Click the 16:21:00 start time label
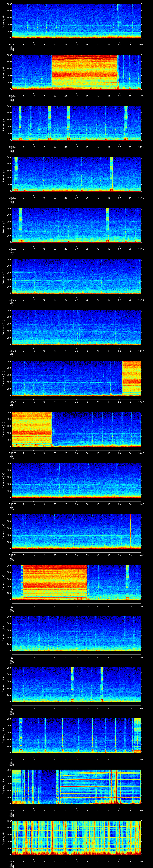Image resolution: width=153 pixels, height=868 pixels. [12, 657]
